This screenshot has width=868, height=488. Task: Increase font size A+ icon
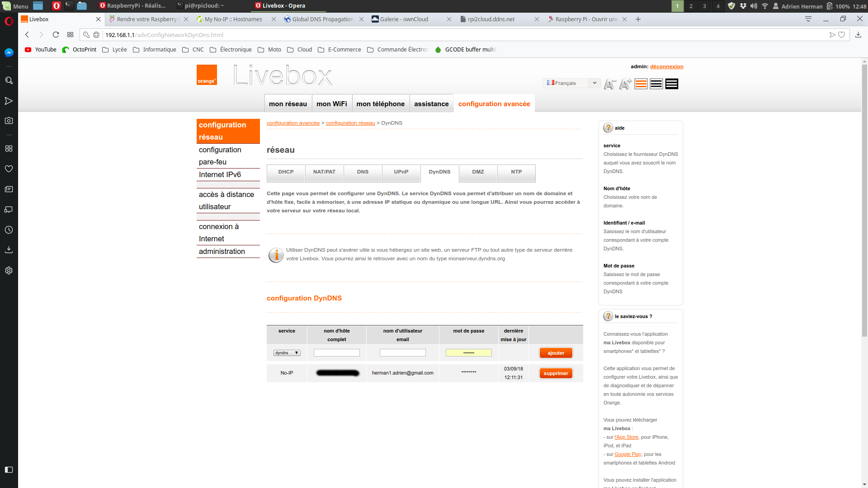(x=625, y=84)
